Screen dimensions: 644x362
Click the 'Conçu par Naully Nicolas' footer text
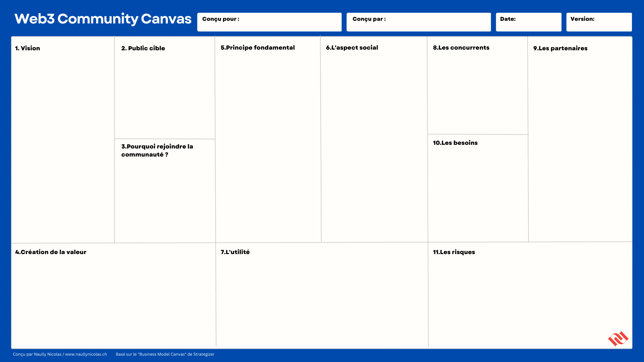pos(37,354)
